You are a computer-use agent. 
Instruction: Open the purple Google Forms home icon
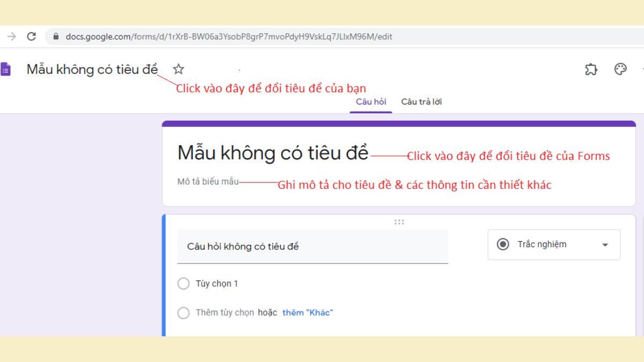pos(5,69)
